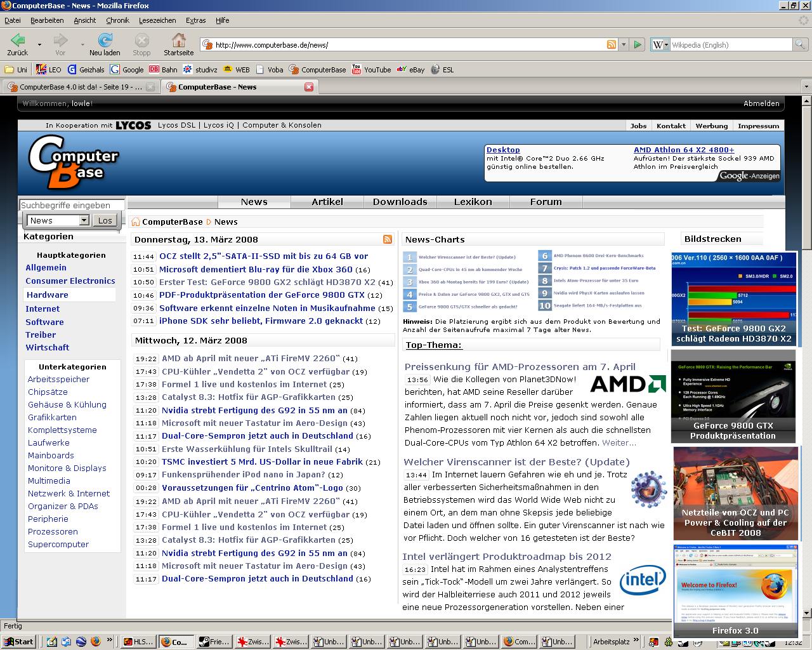Image resolution: width=812 pixels, height=650 pixels.
Task: Open the eBay bookmark
Action: 410,70
